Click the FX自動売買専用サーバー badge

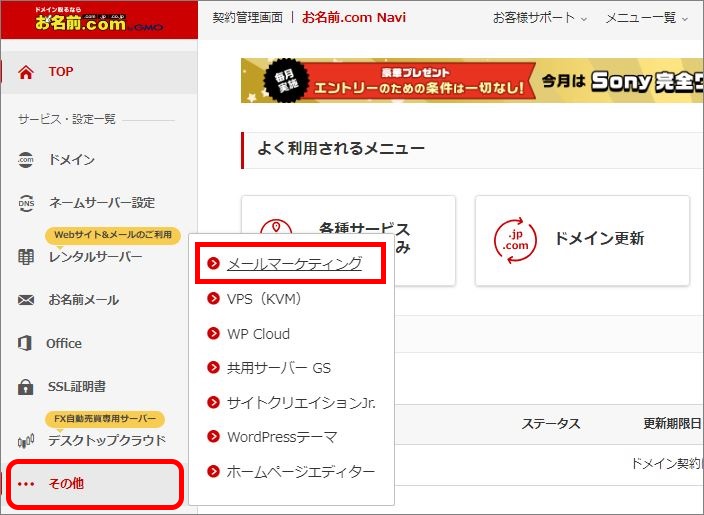105,418
